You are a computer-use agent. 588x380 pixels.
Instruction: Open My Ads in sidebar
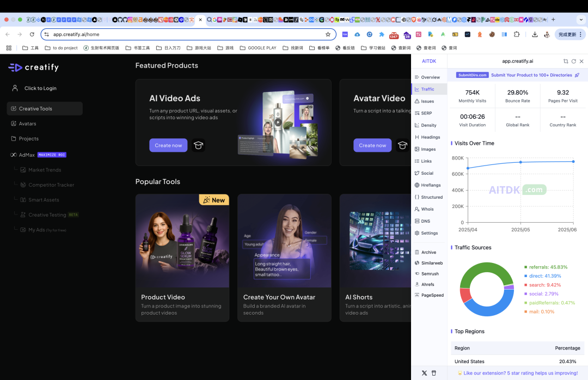43,230
